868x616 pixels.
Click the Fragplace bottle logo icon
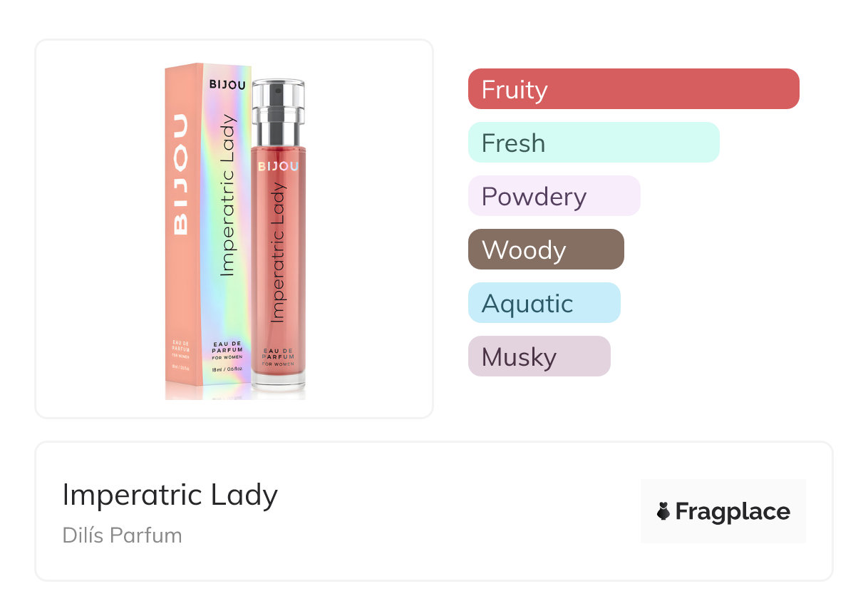tap(663, 511)
